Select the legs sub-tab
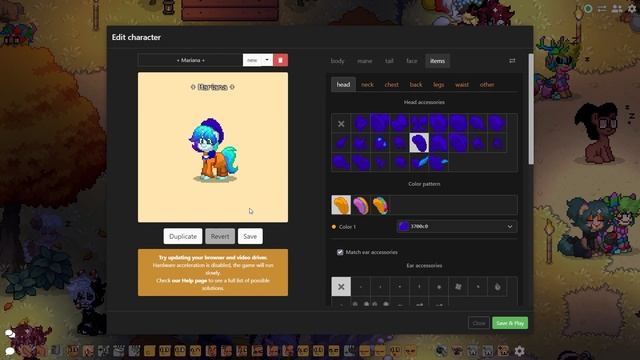 click(x=439, y=84)
